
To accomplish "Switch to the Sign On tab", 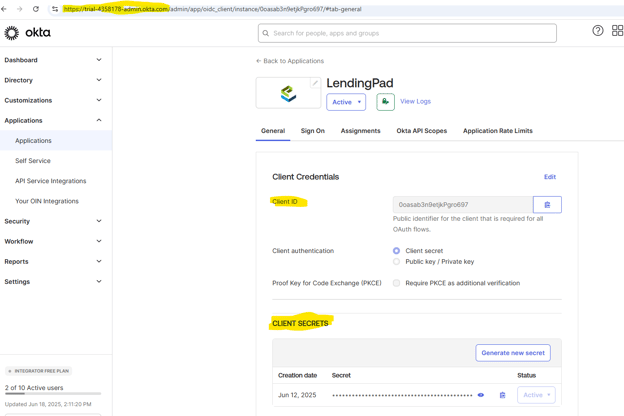I will (x=313, y=131).
